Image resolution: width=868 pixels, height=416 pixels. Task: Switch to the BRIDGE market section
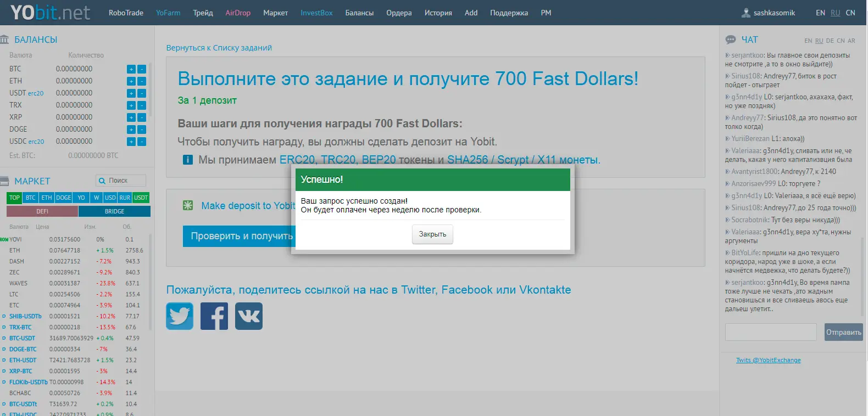pos(114,211)
